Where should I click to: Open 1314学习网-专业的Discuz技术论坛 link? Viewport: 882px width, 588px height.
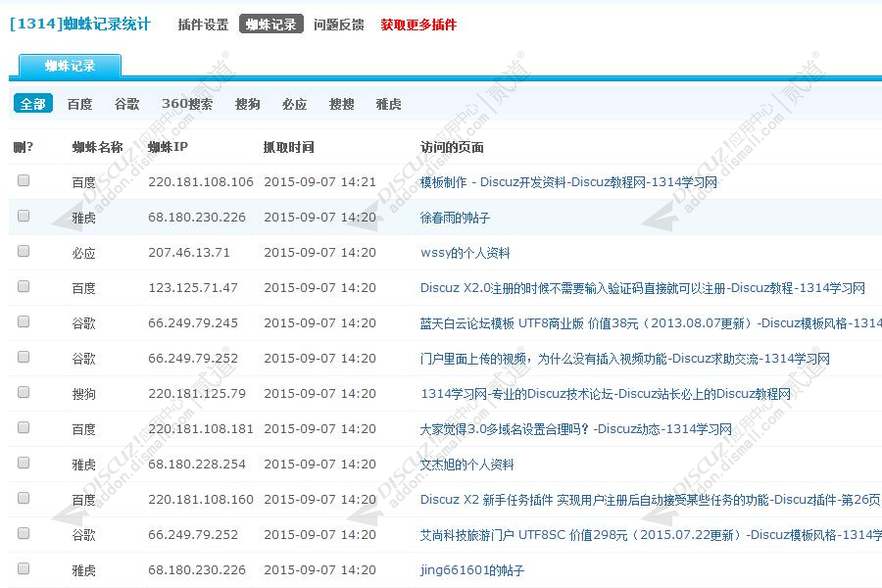[x=606, y=394]
